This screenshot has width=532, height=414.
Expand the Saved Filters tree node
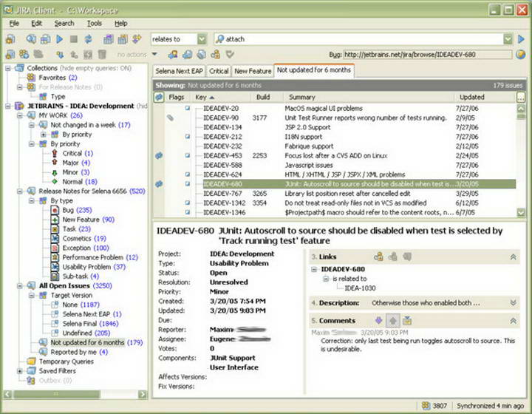point(20,371)
